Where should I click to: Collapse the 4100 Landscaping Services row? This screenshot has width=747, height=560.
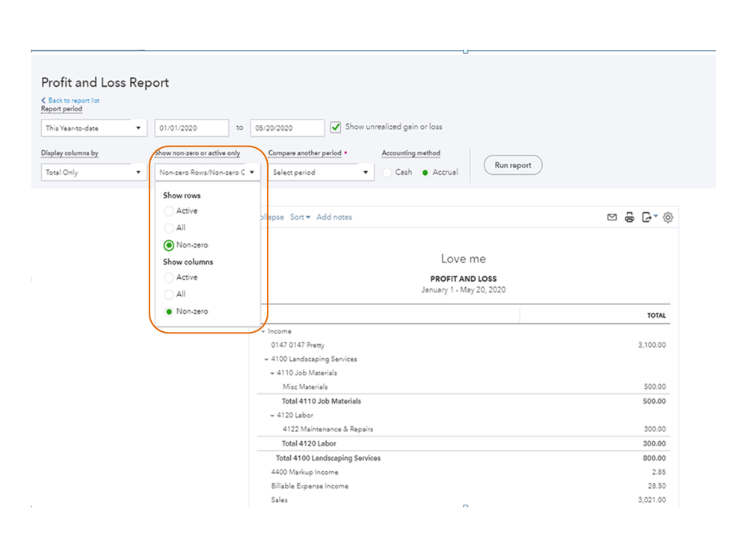(266, 360)
